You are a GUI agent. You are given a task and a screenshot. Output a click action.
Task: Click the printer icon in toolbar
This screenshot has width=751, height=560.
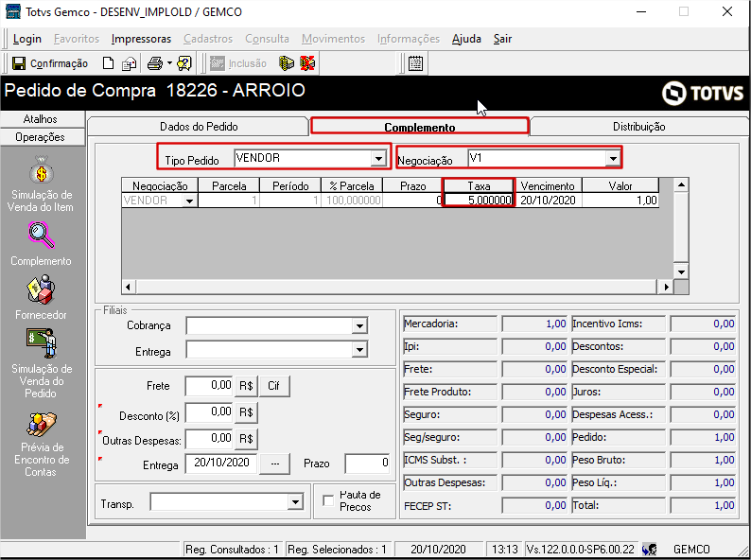click(x=155, y=63)
